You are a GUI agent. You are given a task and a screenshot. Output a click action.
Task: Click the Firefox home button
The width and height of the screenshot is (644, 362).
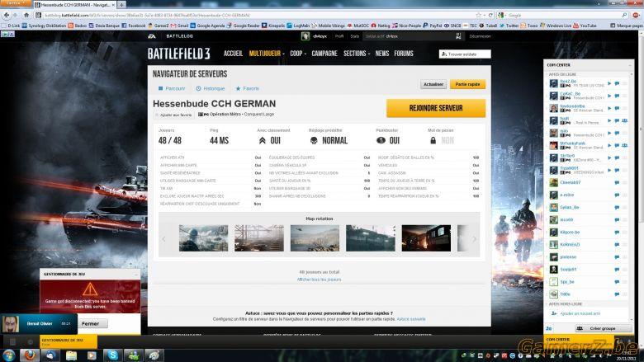pos(26,15)
